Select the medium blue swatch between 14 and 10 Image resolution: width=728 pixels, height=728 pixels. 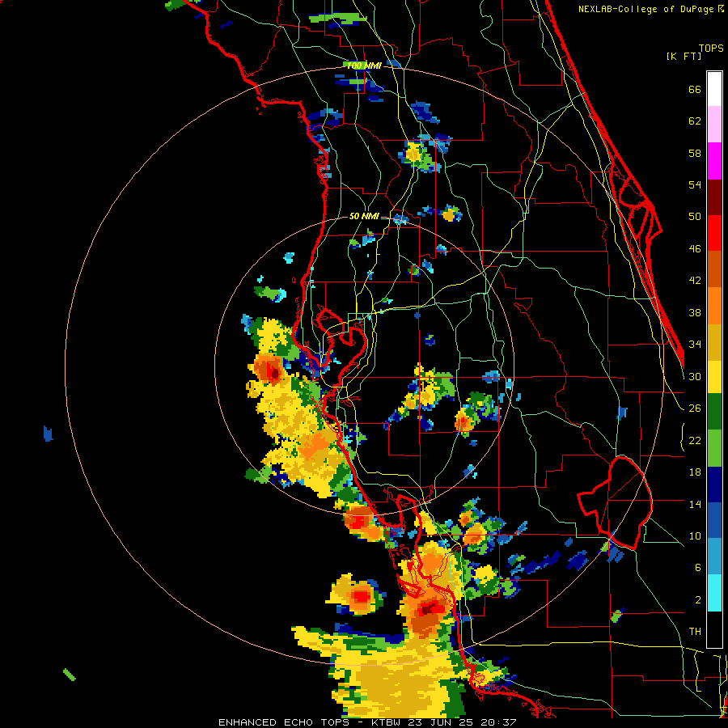point(714,520)
